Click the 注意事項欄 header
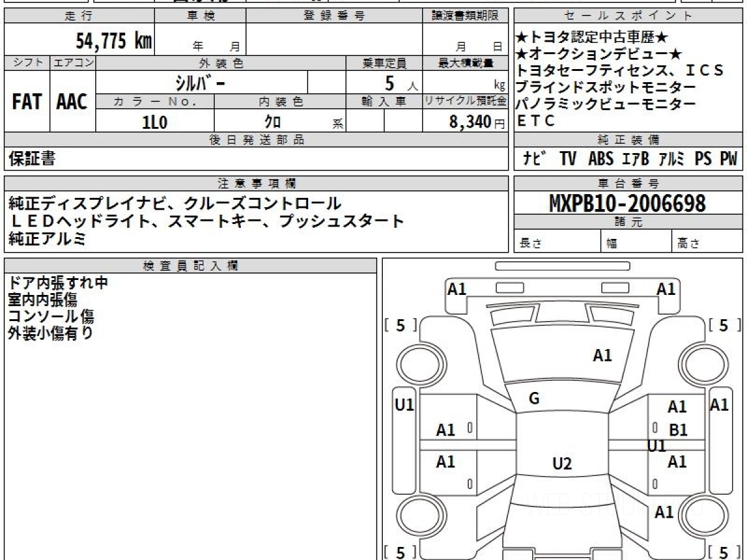The height and width of the screenshot is (560, 747). click(256, 184)
